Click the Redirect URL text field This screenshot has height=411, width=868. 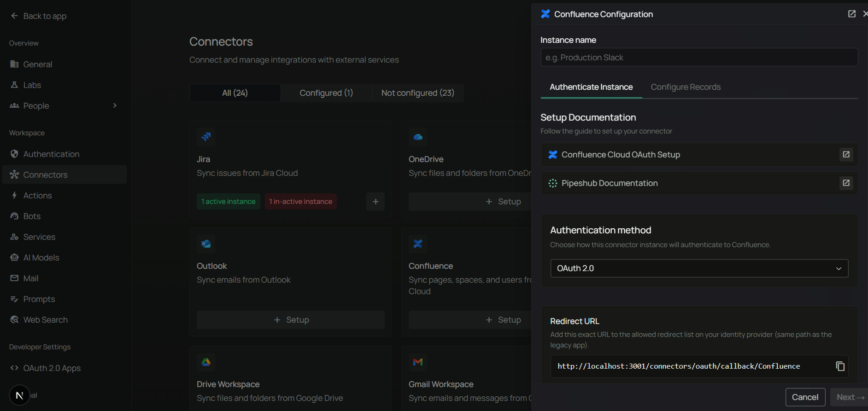699,366
